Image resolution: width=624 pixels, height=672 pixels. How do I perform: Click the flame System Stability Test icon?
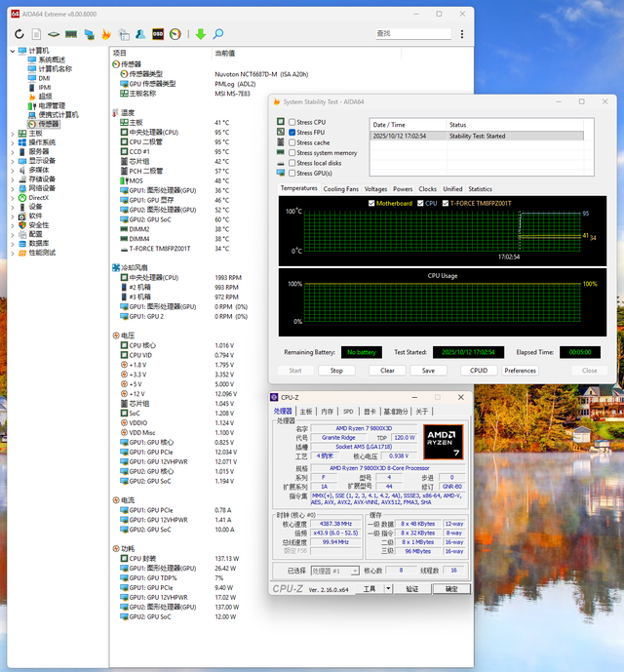coord(104,34)
